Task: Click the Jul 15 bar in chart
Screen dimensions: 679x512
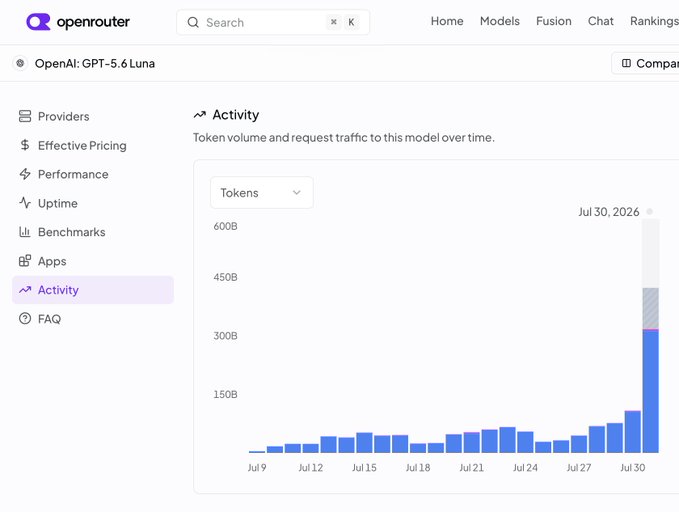Action: click(x=364, y=443)
